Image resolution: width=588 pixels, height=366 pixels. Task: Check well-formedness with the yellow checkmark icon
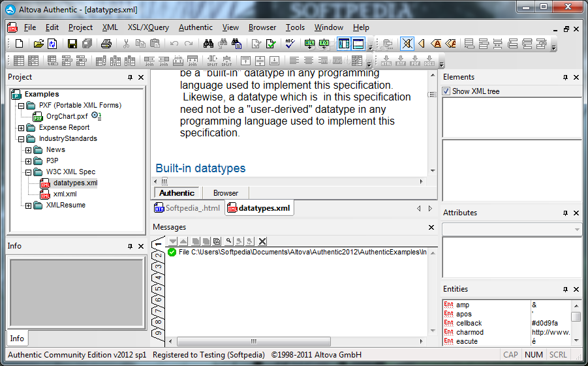pos(256,44)
